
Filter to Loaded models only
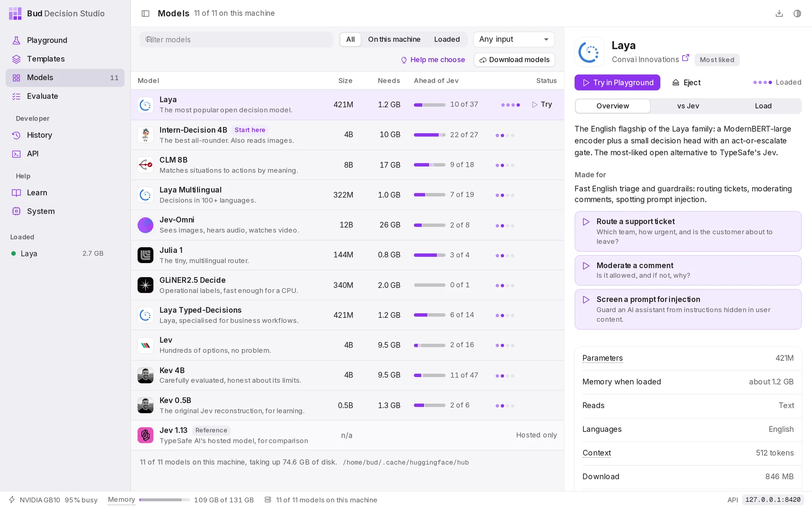click(x=447, y=39)
